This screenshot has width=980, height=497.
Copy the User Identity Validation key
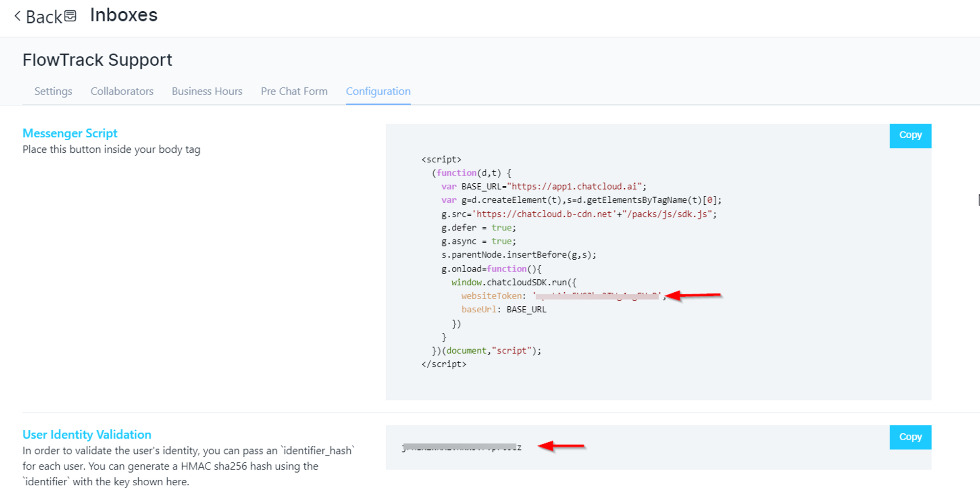coord(910,437)
